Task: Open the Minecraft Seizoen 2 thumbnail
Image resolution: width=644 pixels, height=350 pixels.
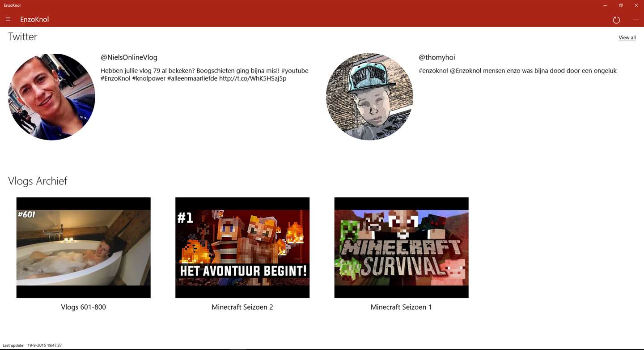Action: tap(242, 248)
